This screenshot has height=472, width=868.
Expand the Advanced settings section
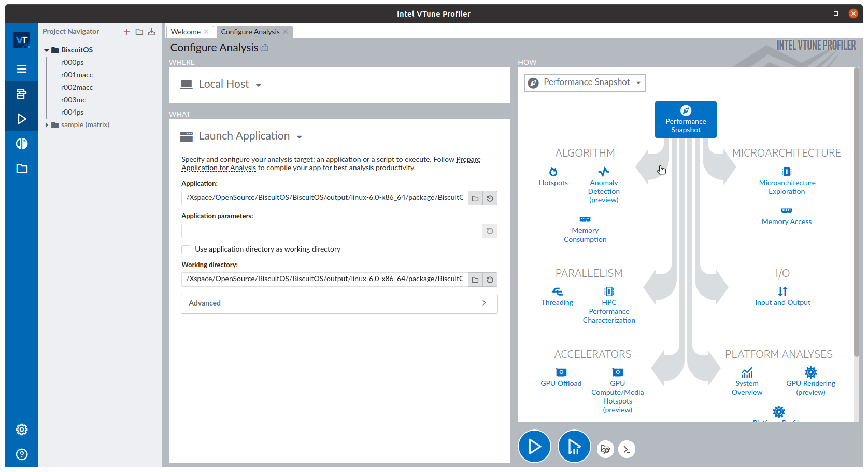point(339,303)
